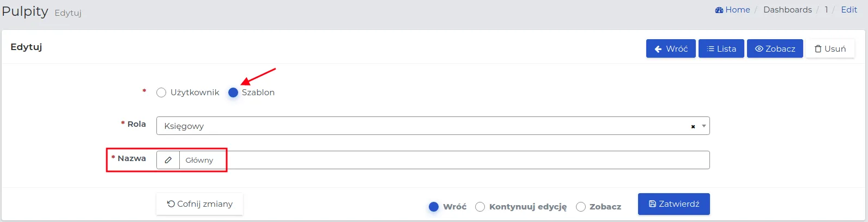868x222 pixels.
Task: Open the Home breadcrumb link
Action: pyautogui.click(x=738, y=10)
